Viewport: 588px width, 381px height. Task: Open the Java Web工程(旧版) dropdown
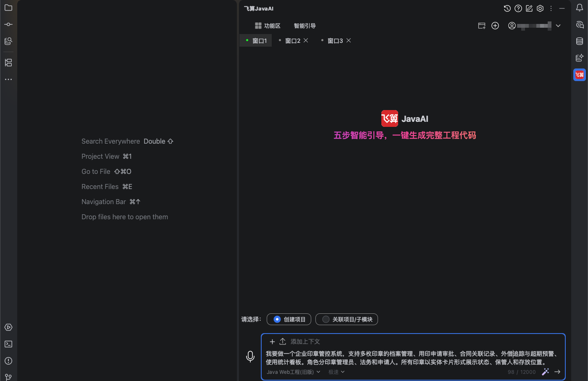point(293,372)
